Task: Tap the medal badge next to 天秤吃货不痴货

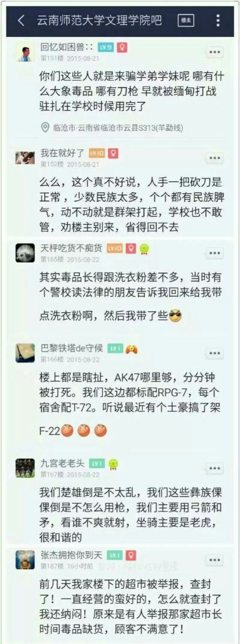Action: tap(144, 249)
